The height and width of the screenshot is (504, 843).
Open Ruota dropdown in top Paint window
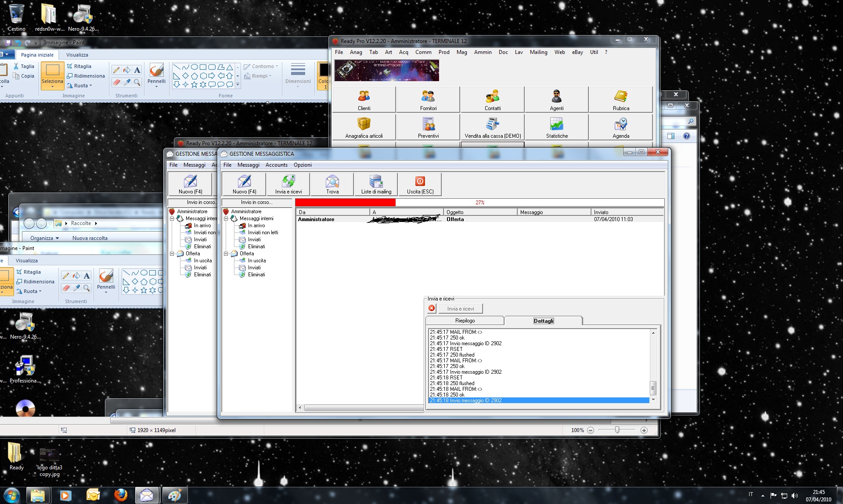pos(79,86)
